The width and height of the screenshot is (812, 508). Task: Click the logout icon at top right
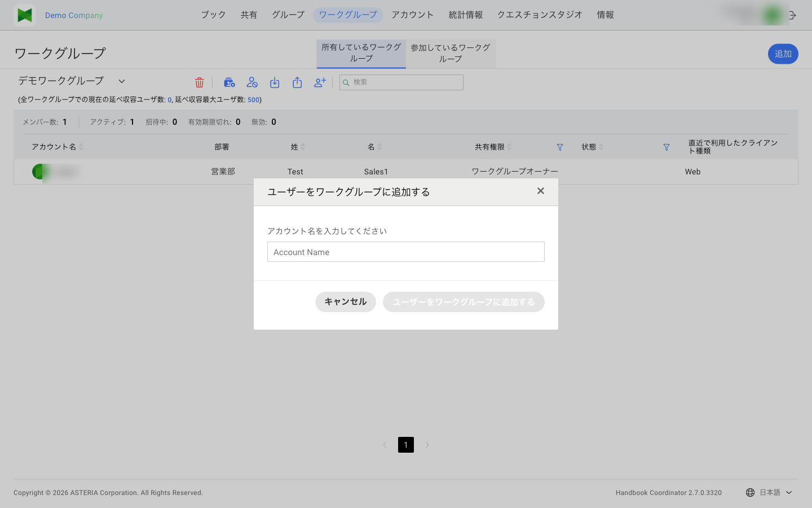(x=792, y=15)
